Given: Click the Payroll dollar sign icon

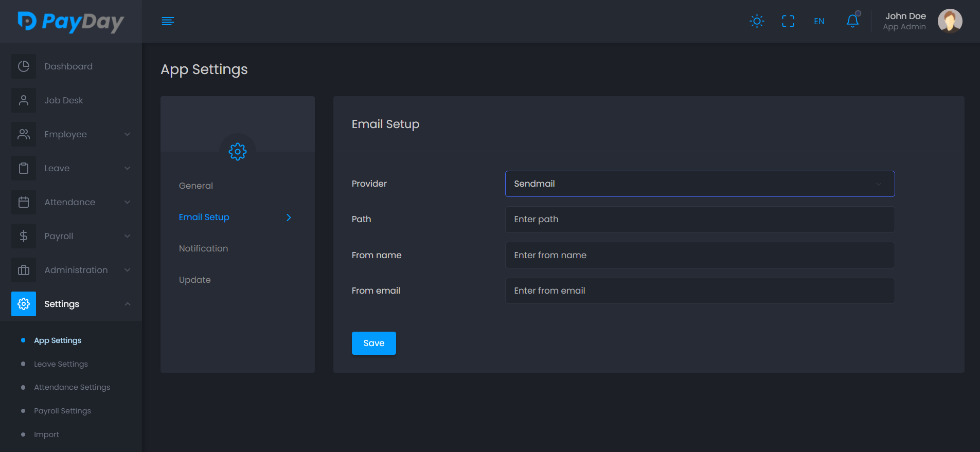Looking at the screenshot, I should click(x=24, y=236).
